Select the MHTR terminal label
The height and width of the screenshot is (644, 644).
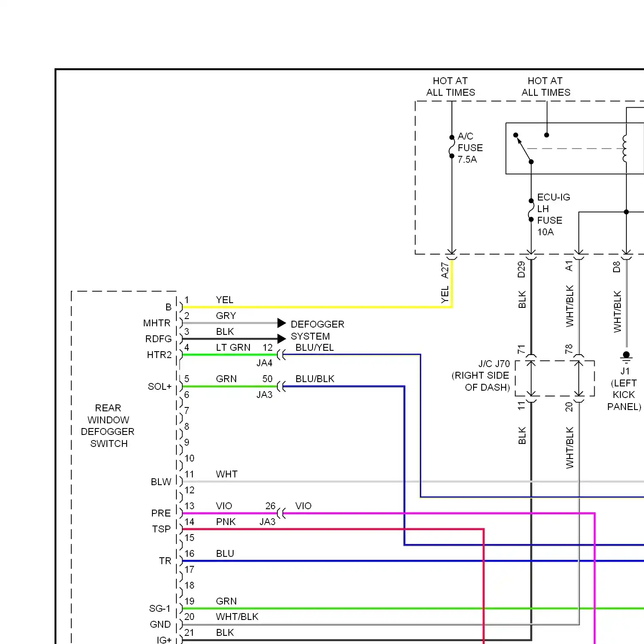(157, 323)
